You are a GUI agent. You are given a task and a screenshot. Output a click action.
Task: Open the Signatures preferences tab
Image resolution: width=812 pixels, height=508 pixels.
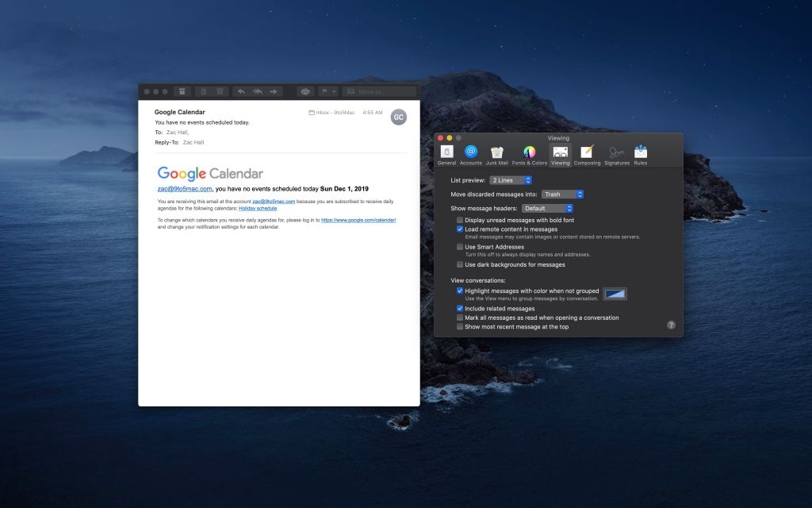617,155
